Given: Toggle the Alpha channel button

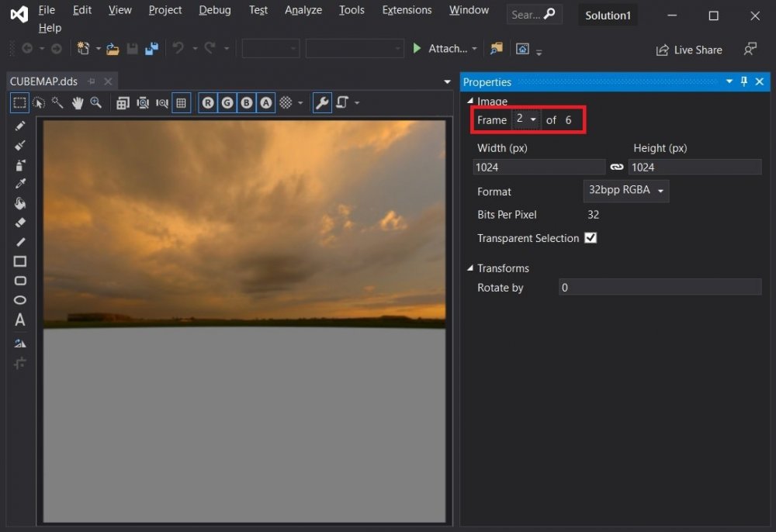Looking at the screenshot, I should (x=266, y=102).
